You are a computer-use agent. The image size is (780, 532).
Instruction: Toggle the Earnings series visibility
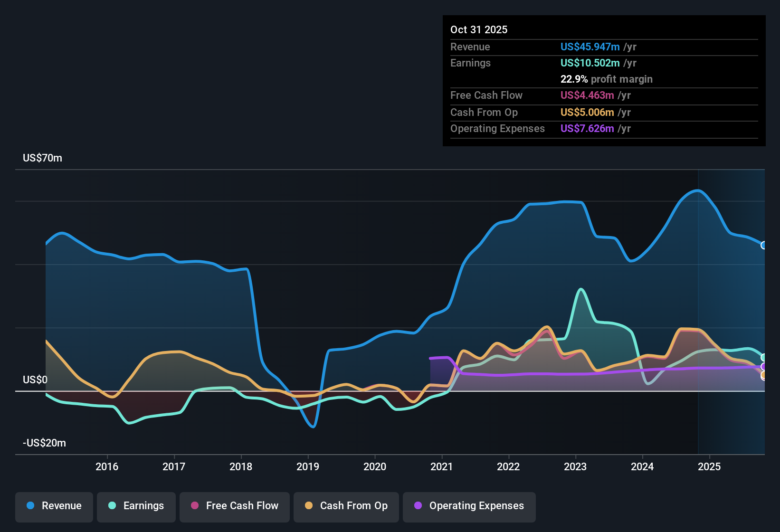[136, 506]
